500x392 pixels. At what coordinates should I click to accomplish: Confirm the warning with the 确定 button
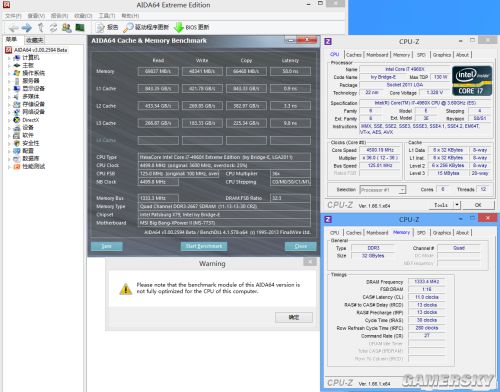pyautogui.click(x=294, y=317)
